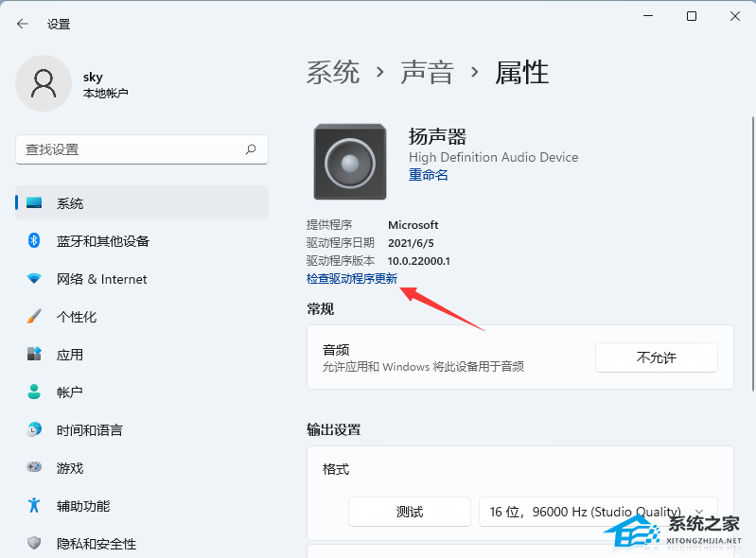Click the 隐私和安全性 shield icon
Viewport: 756px width, 558px height.
pos(34,543)
